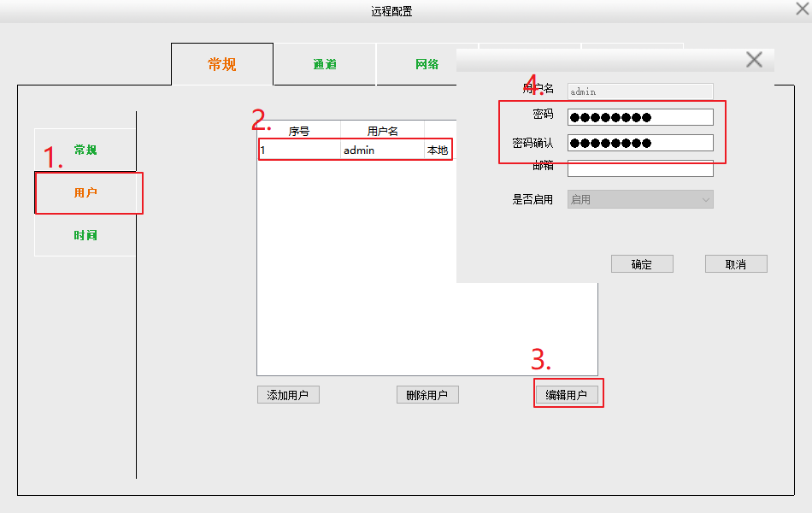Open the 通道 tab
The image size is (812, 513).
click(325, 64)
